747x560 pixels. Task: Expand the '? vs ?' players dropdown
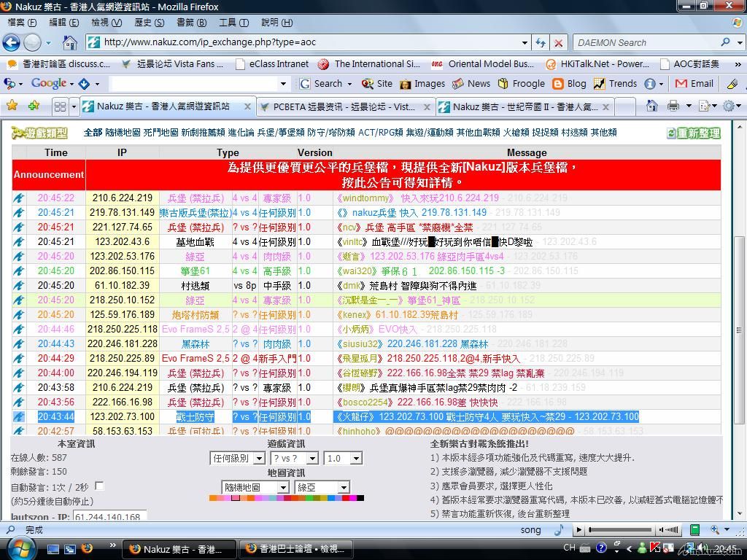tap(294, 459)
